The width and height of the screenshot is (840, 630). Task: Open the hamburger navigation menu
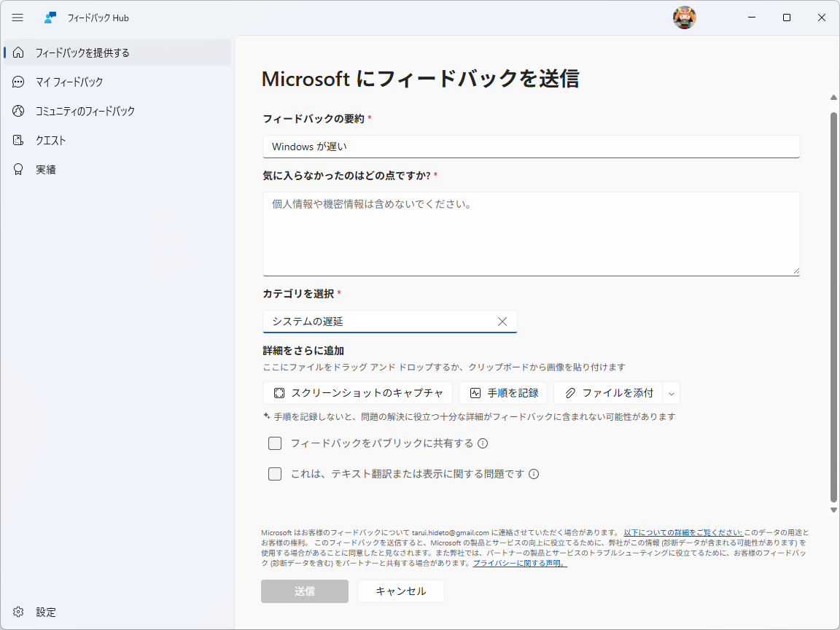[x=17, y=17]
